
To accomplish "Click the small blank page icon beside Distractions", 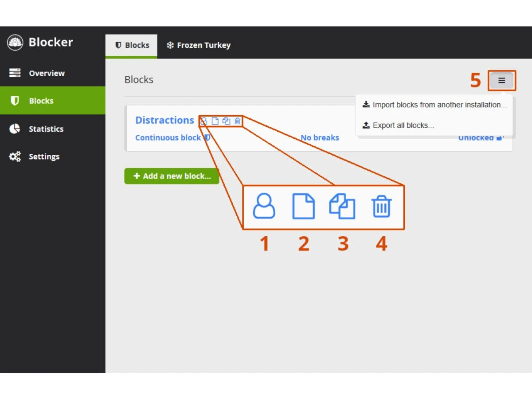I will pos(215,121).
